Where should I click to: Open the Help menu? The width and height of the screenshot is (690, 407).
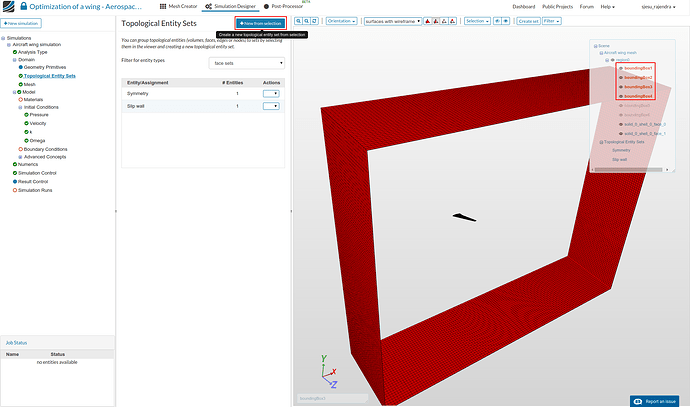coord(607,6)
